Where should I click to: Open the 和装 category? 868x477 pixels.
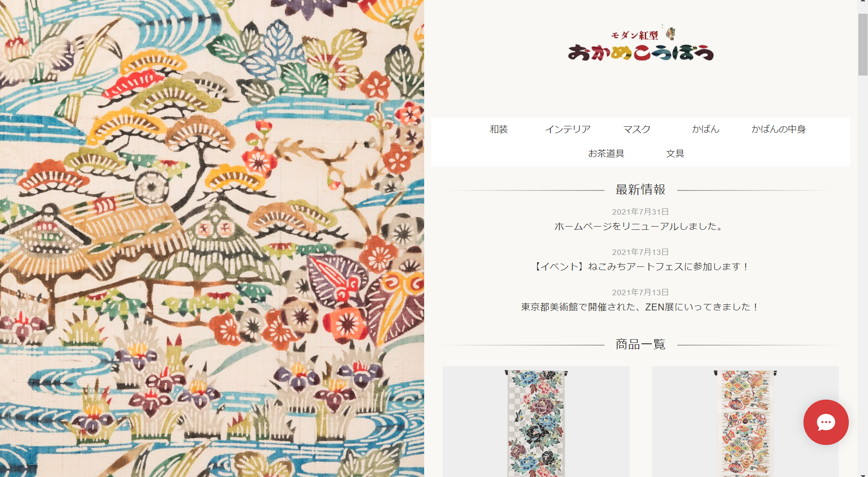tap(499, 130)
